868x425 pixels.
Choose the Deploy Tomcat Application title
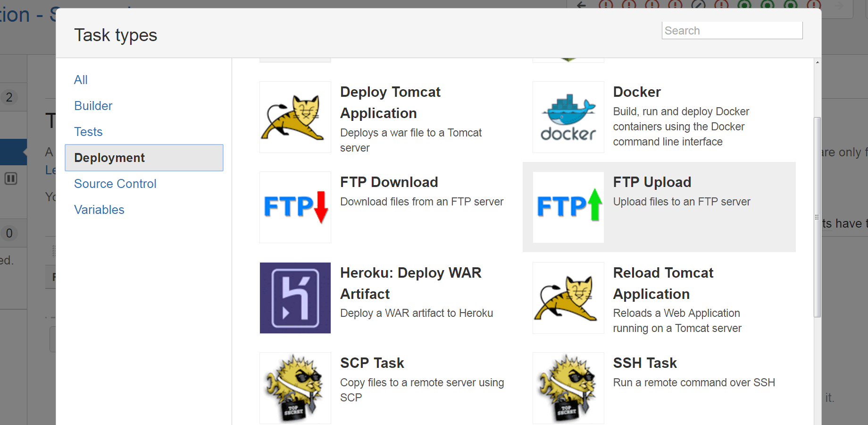(390, 102)
